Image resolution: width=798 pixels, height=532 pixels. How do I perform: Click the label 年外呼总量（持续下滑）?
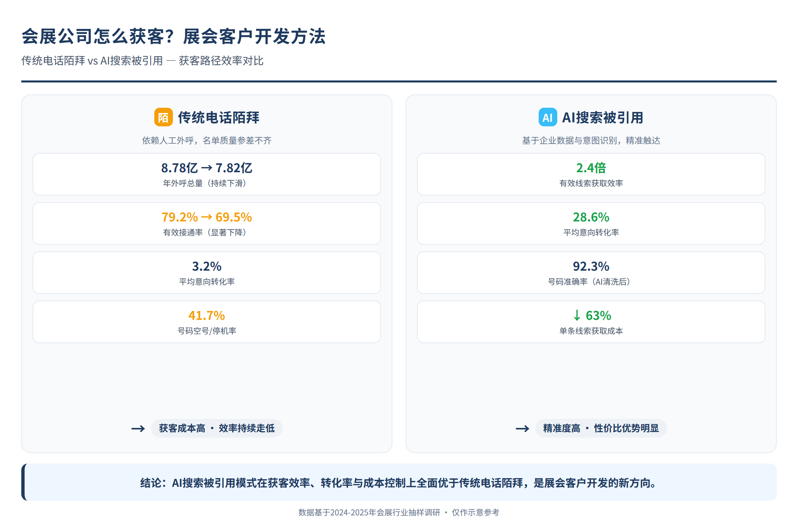click(x=206, y=183)
